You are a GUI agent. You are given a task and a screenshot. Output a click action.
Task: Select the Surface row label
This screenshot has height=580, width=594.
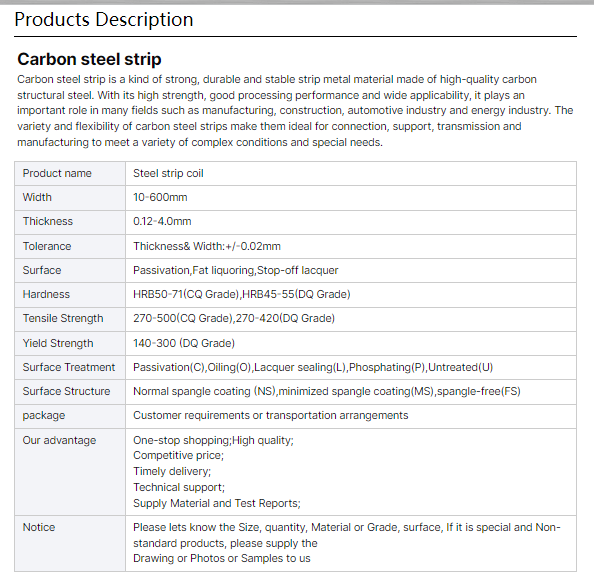(x=42, y=270)
